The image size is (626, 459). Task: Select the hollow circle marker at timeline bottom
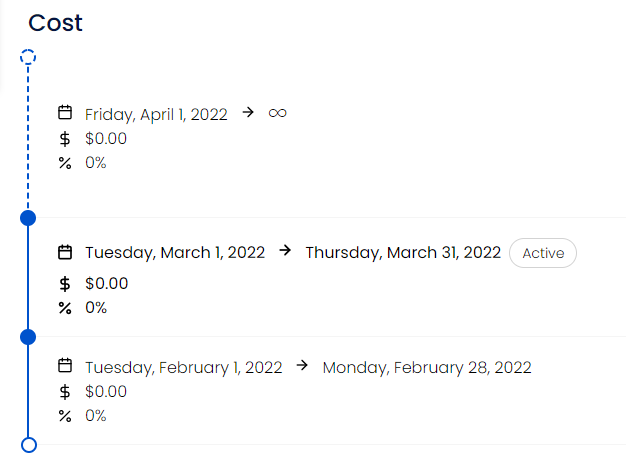29,445
